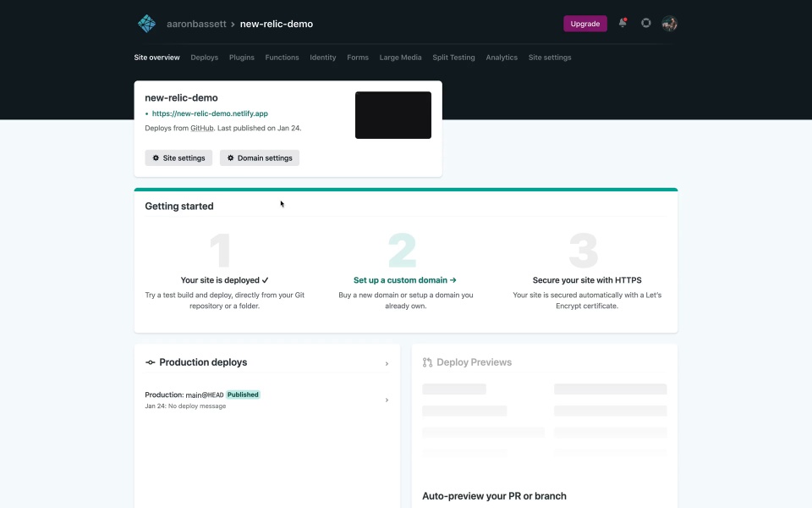Viewport: 812px width, 508px height.
Task: Open Site settings in navigation bar
Action: [550, 58]
